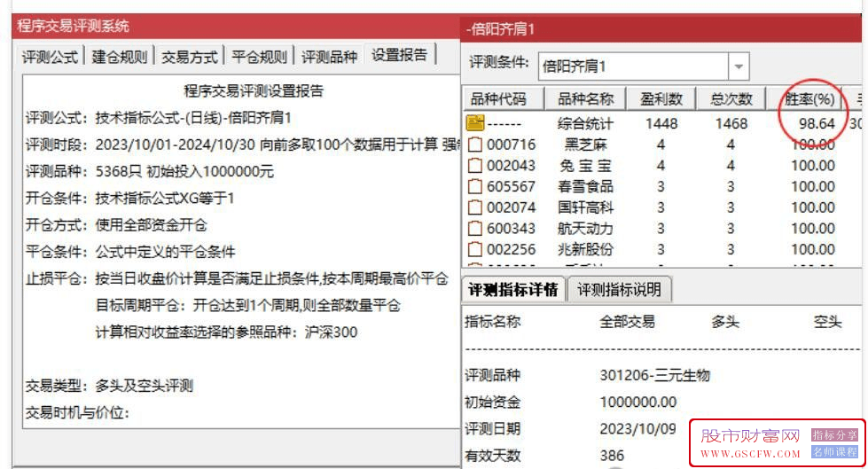Sort by the 品种名称 column header

[585, 99]
